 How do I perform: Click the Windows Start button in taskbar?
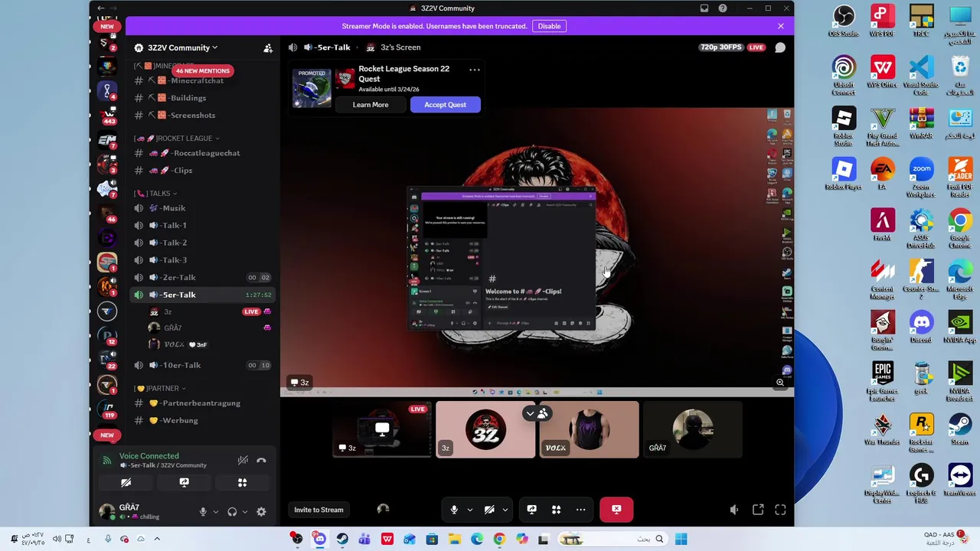click(681, 540)
